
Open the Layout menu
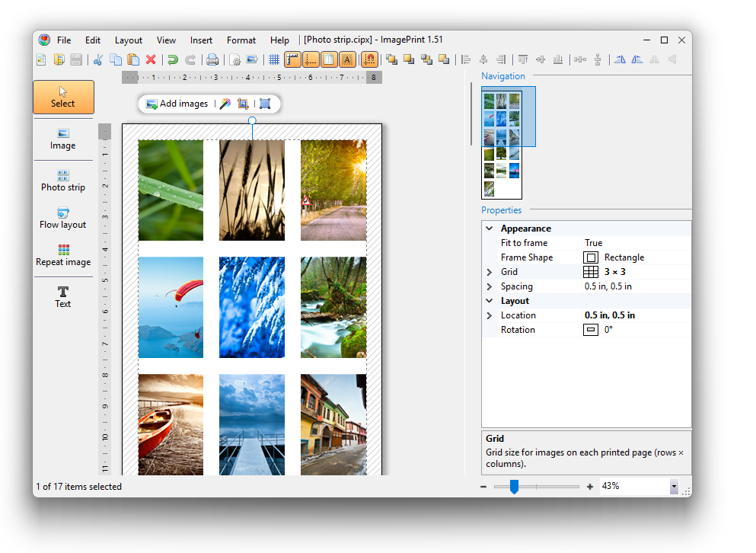129,40
